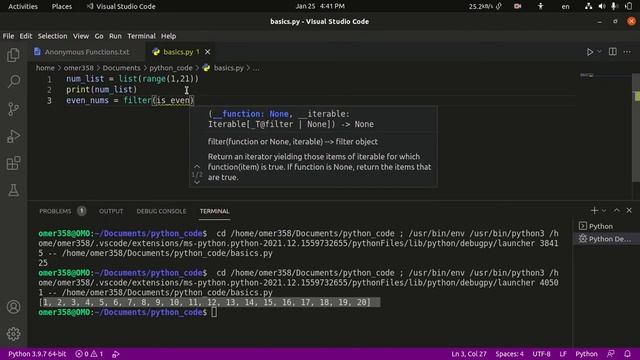The height and width of the screenshot is (360, 640).
Task: Select the TERMINAL panel tab
Action: click(214, 211)
